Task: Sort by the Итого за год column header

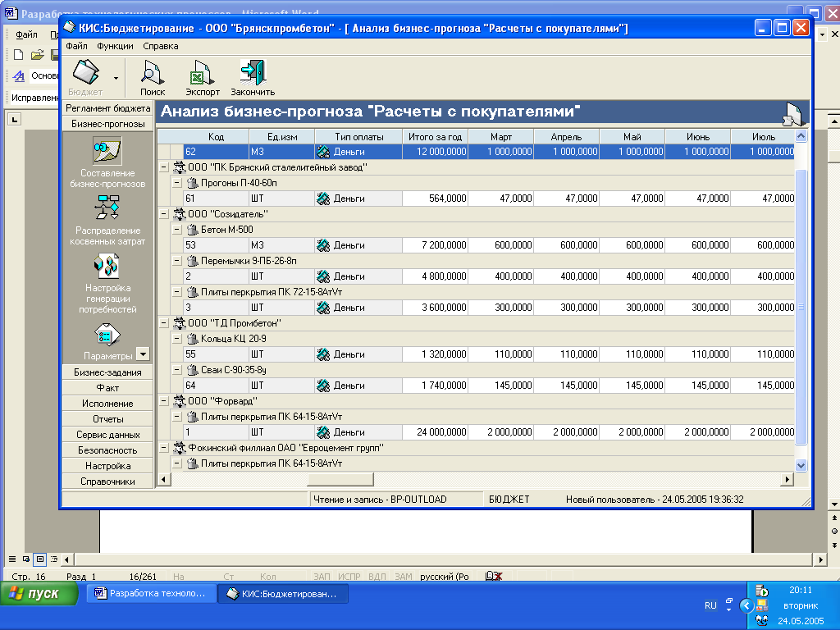Action: click(435, 137)
